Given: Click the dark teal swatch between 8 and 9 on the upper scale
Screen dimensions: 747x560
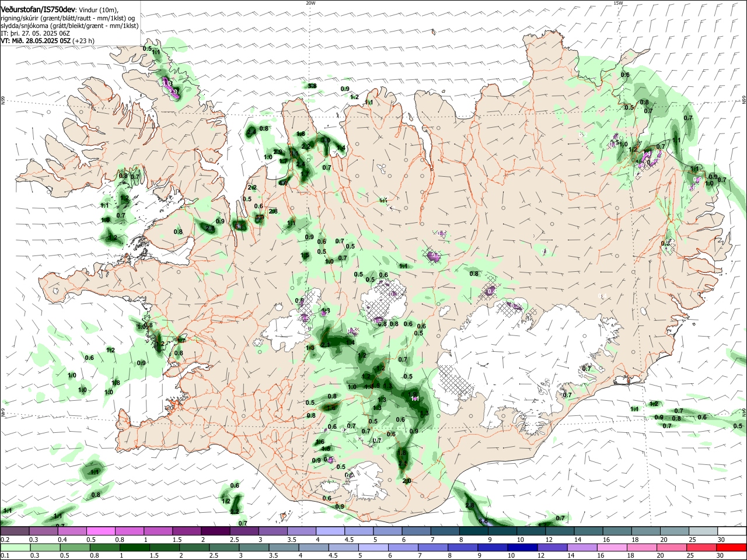Looking at the screenshot, I should [x=473, y=531].
